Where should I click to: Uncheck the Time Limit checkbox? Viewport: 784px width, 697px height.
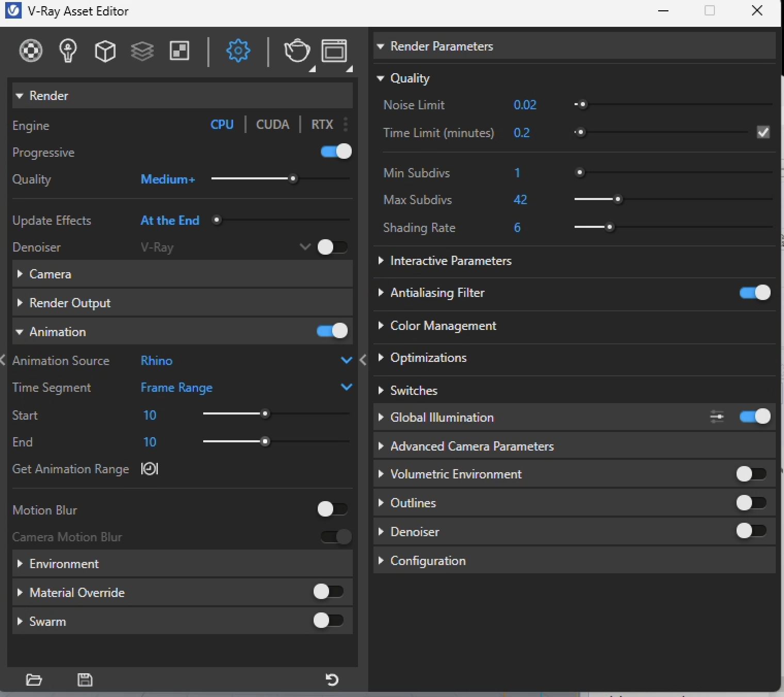pos(763,132)
